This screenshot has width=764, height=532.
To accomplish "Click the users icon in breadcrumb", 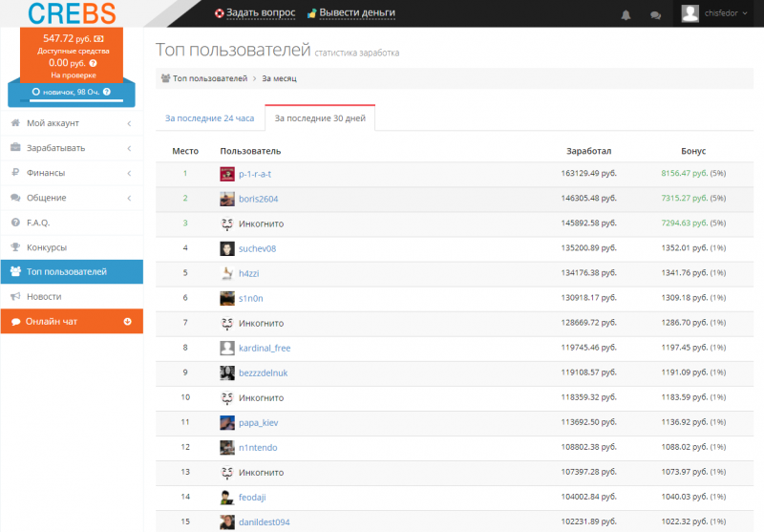I will 165,78.
